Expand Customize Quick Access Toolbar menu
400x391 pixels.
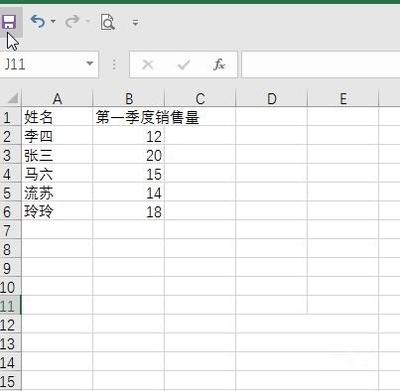pyautogui.click(x=135, y=23)
